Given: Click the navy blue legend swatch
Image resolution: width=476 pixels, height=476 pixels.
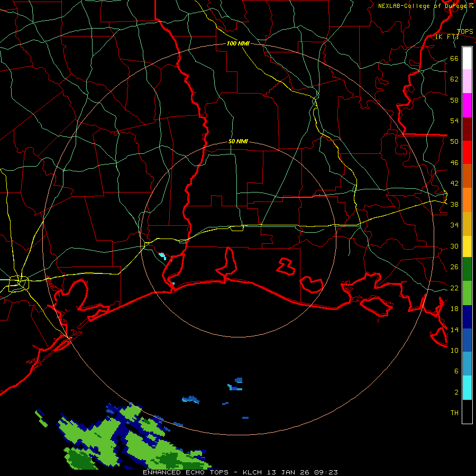Looking at the screenshot, I should tap(467, 317).
